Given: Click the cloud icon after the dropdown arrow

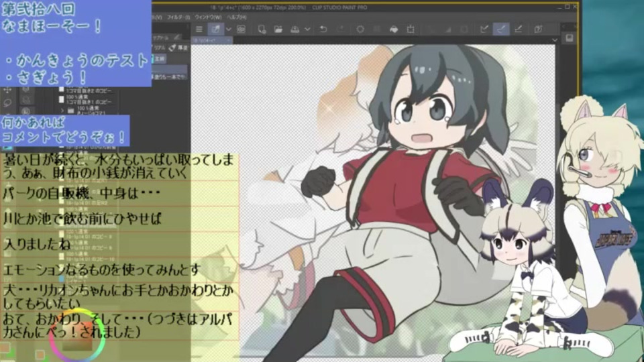Looking at the screenshot, I should click(241, 29).
